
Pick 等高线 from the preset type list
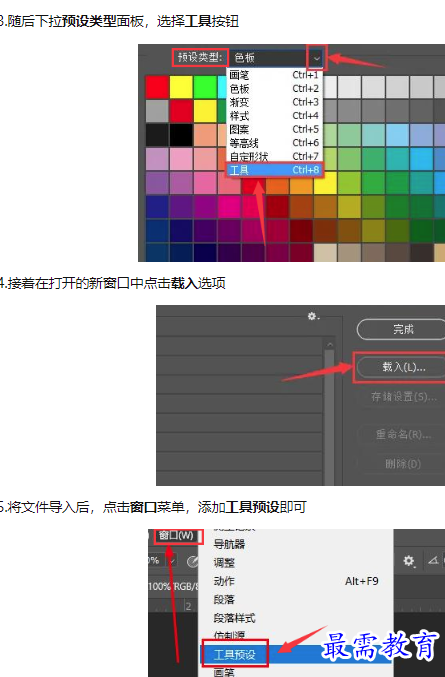pyautogui.click(x=274, y=142)
